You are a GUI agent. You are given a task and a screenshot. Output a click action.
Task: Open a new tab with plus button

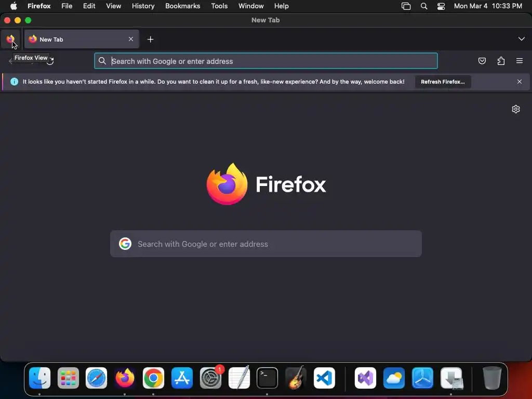pyautogui.click(x=150, y=39)
